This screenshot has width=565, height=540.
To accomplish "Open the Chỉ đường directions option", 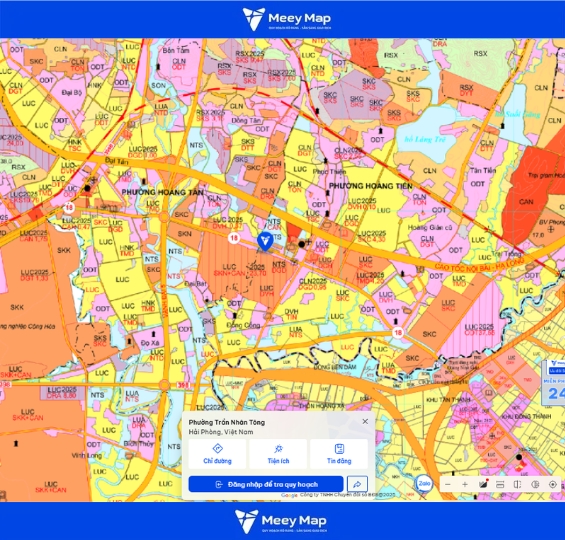I will click(x=217, y=454).
